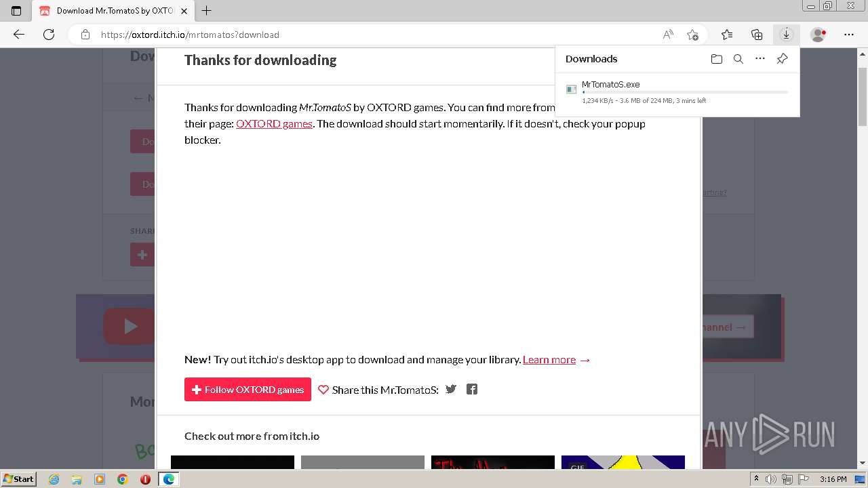Image resolution: width=868 pixels, height=488 pixels.
Task: Click Check out more from itch.io
Action: [252, 436]
